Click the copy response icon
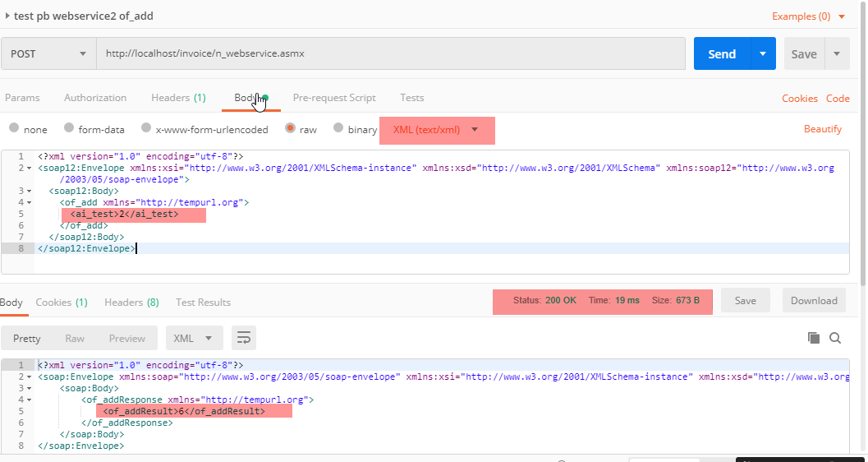 point(814,338)
